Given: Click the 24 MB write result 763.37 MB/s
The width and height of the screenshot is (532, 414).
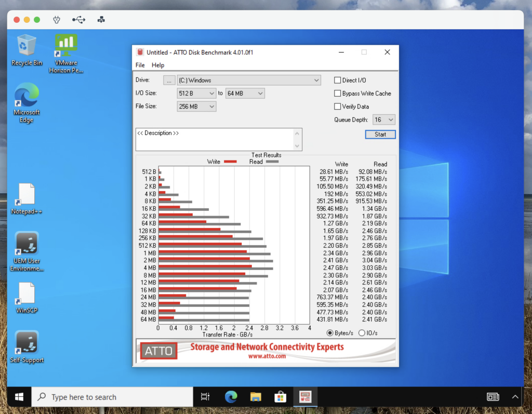Looking at the screenshot, I should pyautogui.click(x=332, y=297).
